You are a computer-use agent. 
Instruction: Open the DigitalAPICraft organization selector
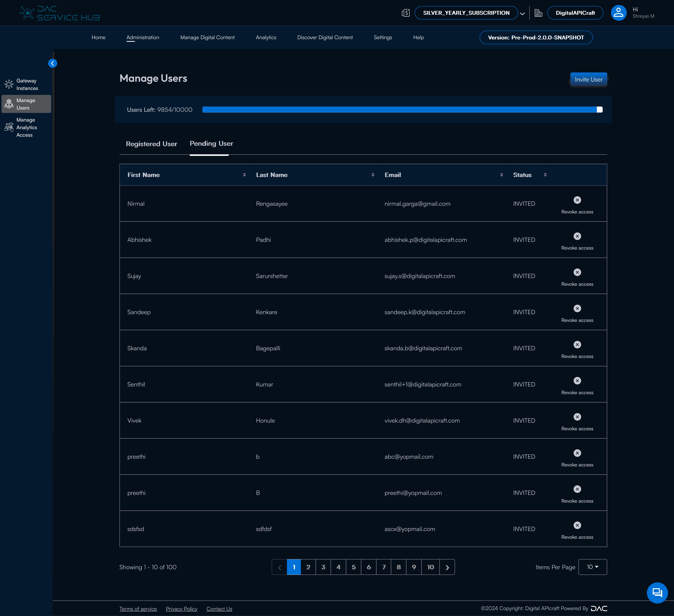click(x=575, y=13)
